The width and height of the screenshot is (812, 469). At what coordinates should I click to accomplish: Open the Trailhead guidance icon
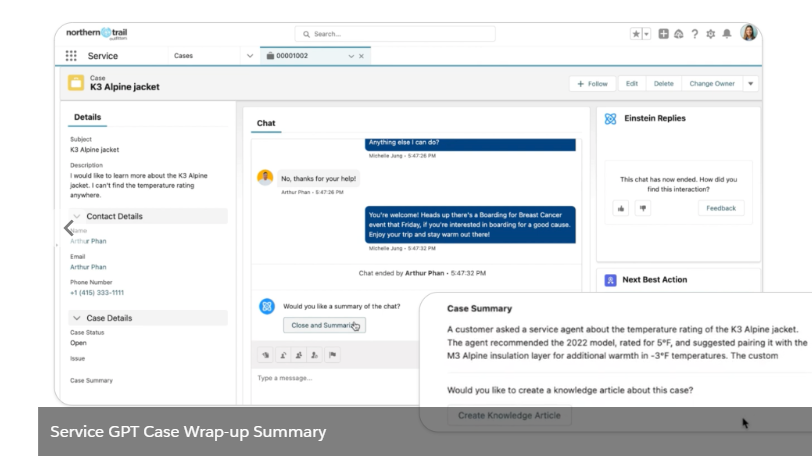tap(678, 34)
